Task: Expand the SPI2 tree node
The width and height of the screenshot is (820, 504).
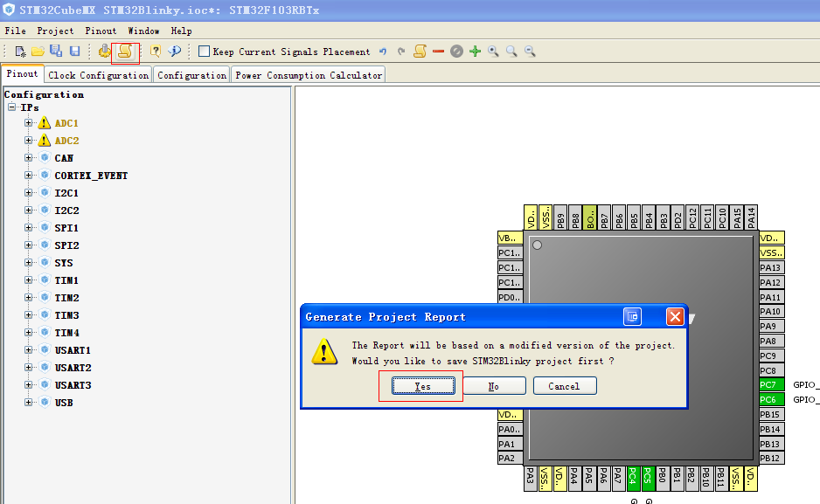Action: click(x=28, y=245)
